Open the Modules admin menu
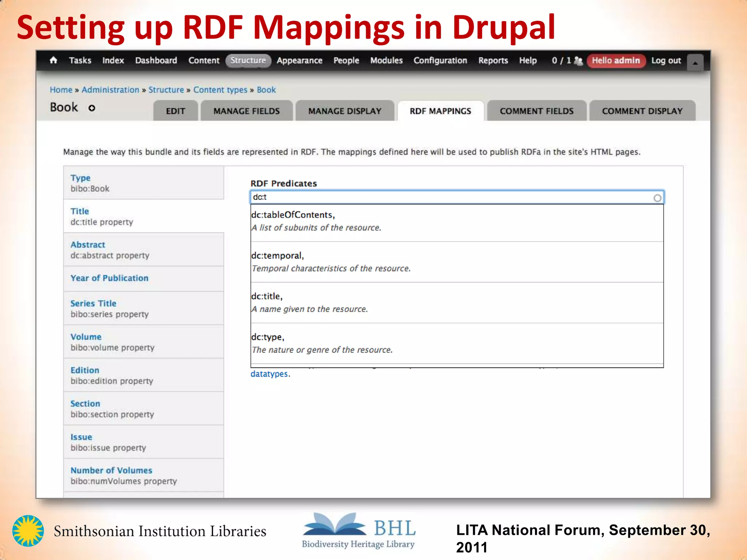The height and width of the screenshot is (560, 747). pos(386,61)
